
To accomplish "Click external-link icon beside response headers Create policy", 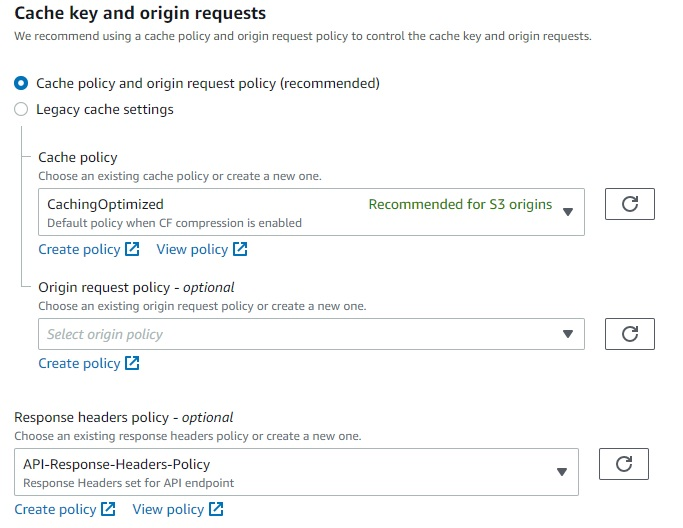I will 108,509.
